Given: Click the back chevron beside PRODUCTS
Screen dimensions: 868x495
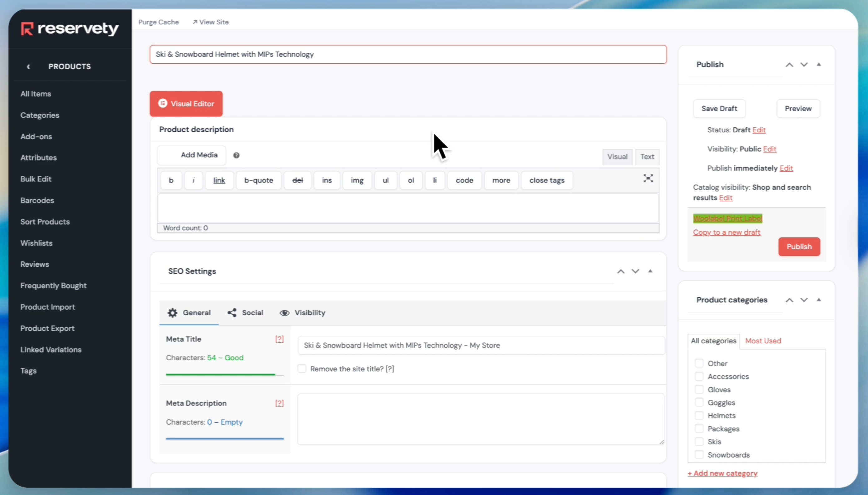Looking at the screenshot, I should coord(28,67).
